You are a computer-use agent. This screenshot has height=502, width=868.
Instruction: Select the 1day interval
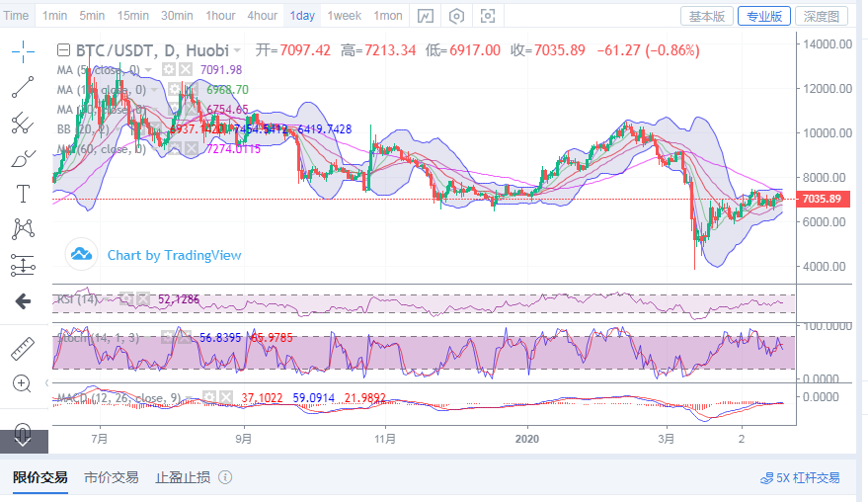pyautogui.click(x=302, y=16)
